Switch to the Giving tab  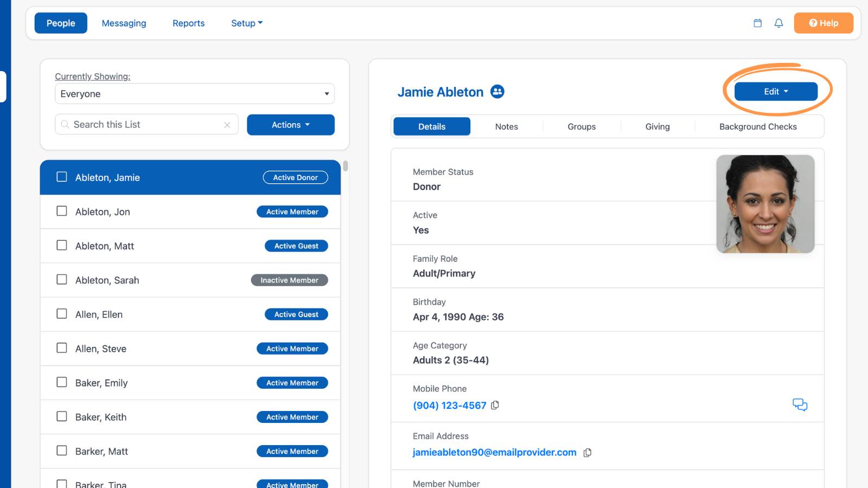(658, 127)
